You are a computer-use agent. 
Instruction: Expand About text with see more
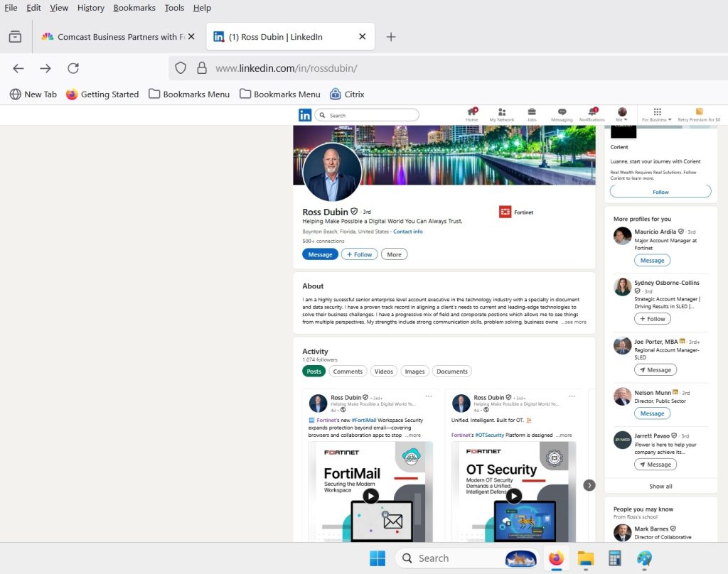pos(574,322)
